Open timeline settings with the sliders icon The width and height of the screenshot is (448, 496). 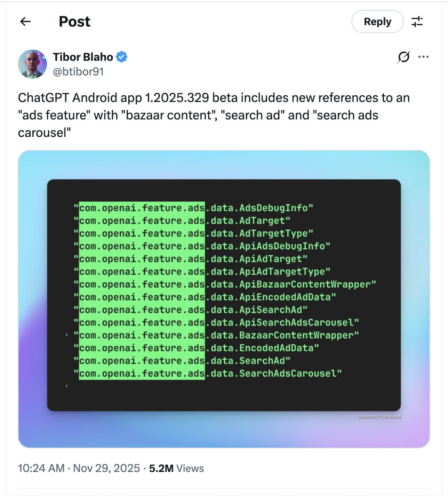[x=417, y=22]
